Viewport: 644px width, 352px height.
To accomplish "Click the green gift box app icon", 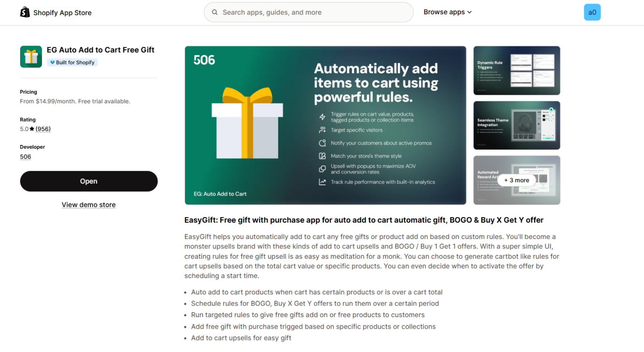I will 30,56.
